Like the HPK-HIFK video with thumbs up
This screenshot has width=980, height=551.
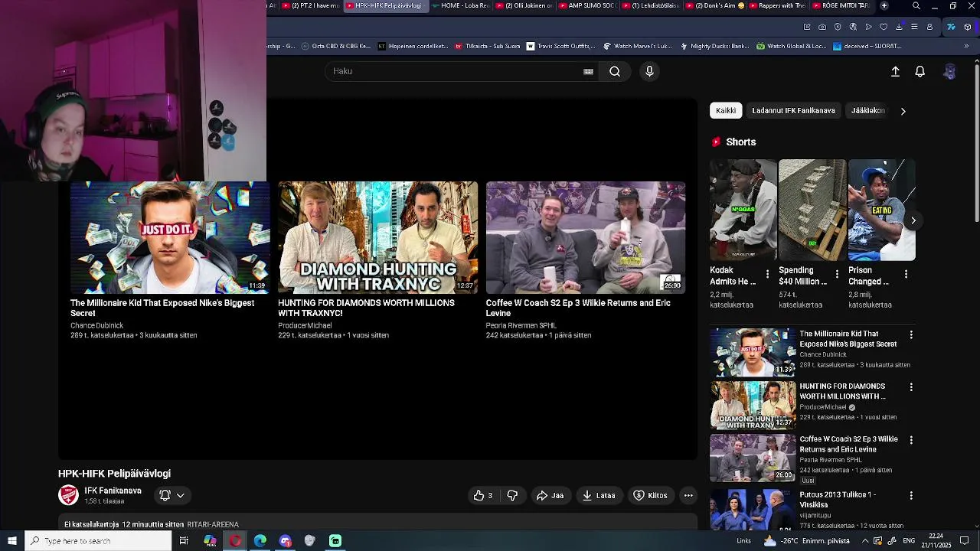pyautogui.click(x=482, y=495)
